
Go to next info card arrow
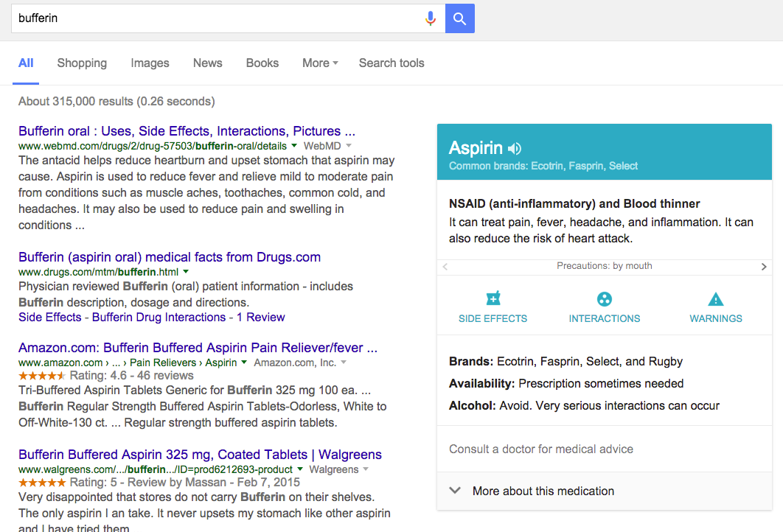(x=764, y=267)
